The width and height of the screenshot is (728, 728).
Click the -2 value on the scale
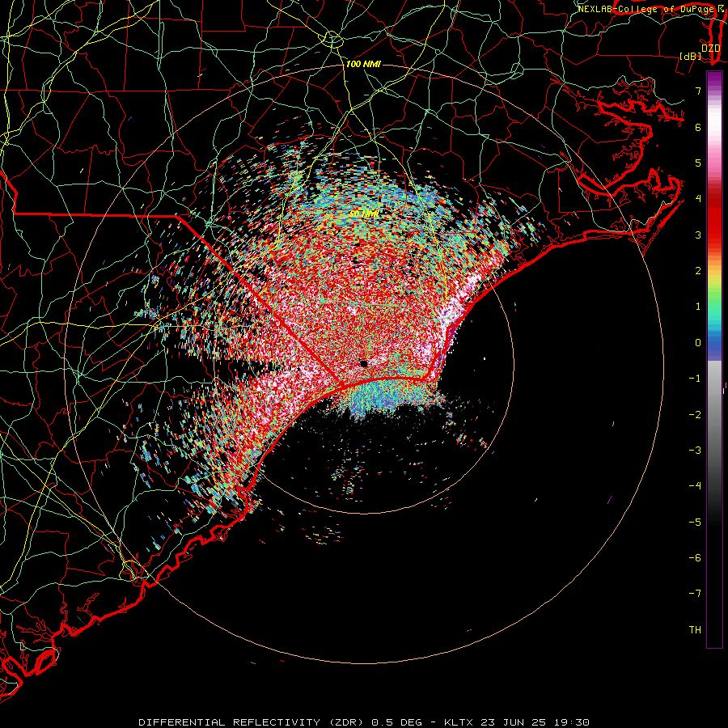695,415
